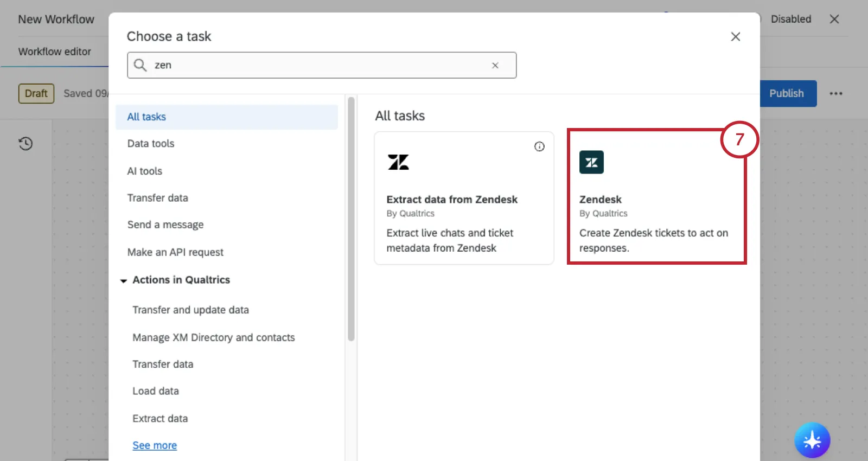This screenshot has width=868, height=461.
Task: Click the green Zendesk logo icon
Action: pos(591,162)
